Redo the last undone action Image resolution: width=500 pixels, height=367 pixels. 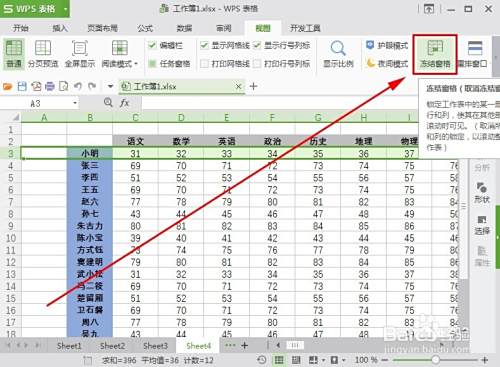coord(92,87)
